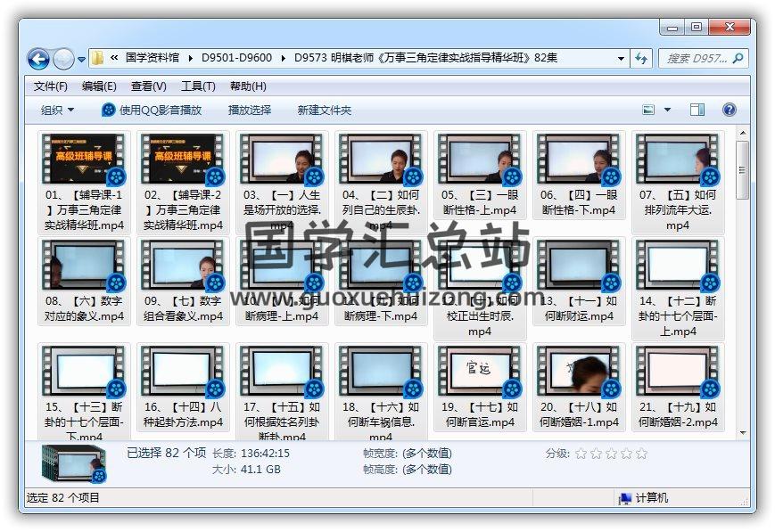775x532 pixels.
Task: Open the 帮助(H) menu
Action: coord(248,86)
